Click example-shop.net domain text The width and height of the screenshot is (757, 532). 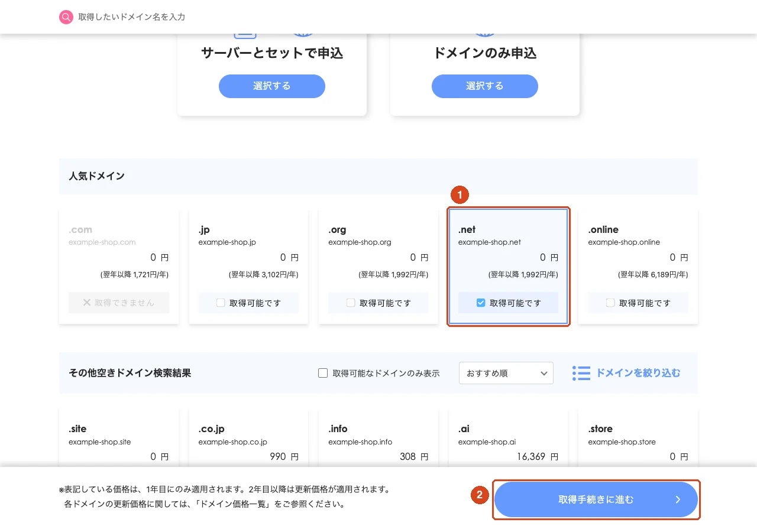[490, 242]
